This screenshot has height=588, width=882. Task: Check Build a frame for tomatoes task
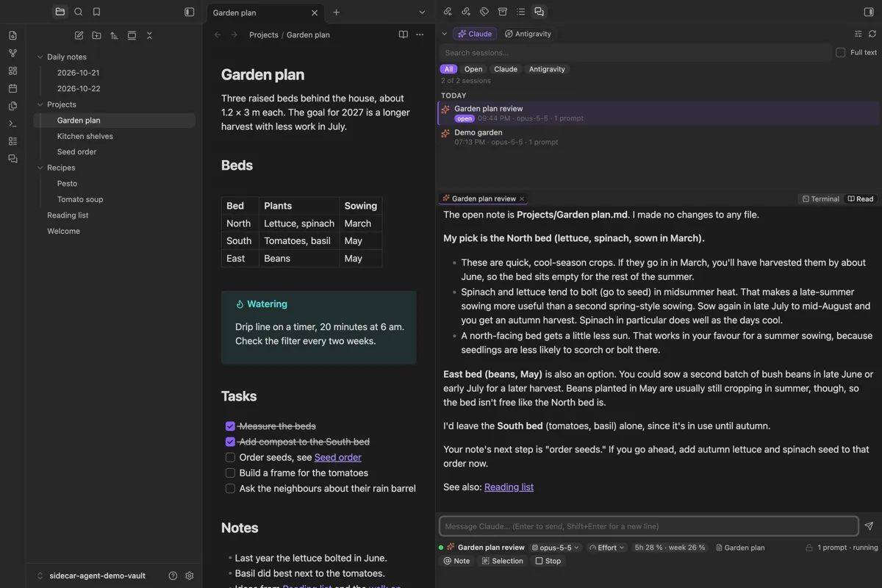point(230,473)
